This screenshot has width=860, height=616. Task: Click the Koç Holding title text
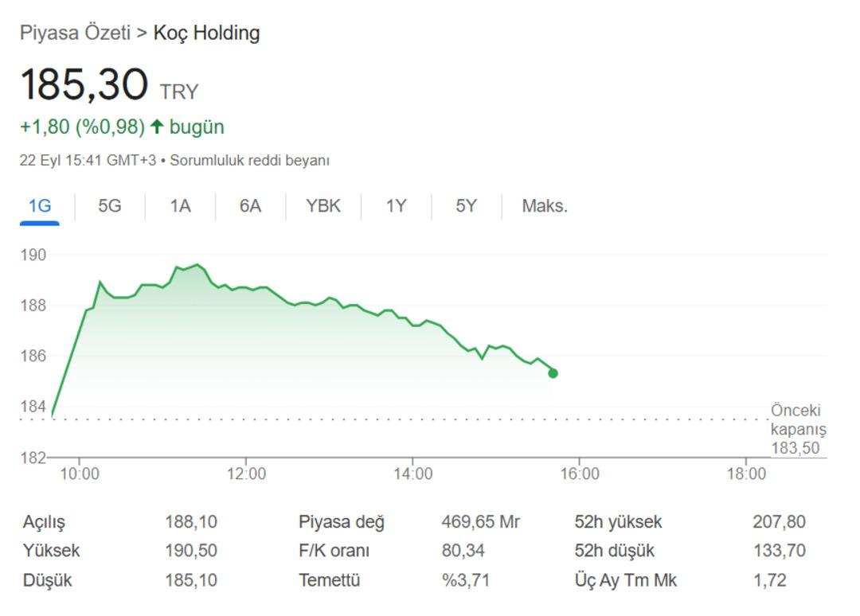pyautogui.click(x=206, y=33)
